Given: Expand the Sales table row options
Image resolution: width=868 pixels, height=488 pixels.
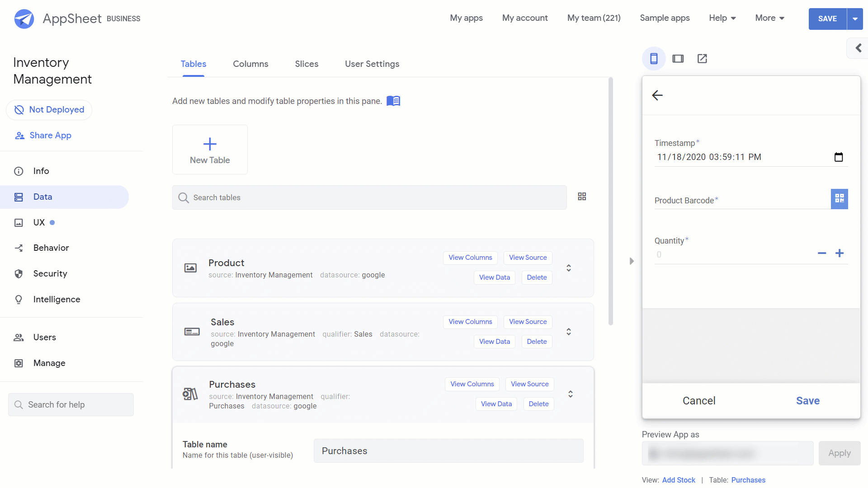Looking at the screenshot, I should click(x=569, y=331).
